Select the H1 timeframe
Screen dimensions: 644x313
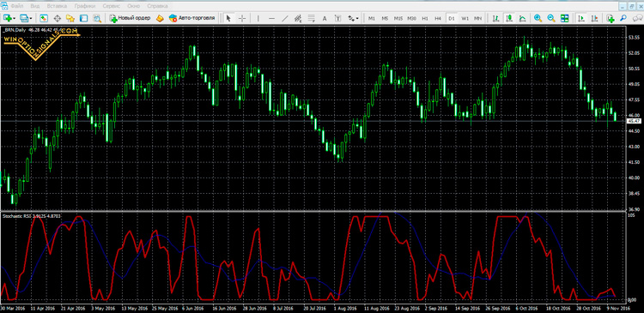425,19
